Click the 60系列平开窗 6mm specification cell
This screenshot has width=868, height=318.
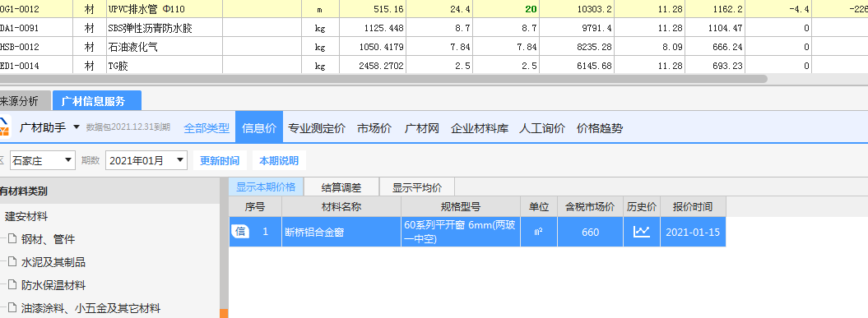click(461, 232)
